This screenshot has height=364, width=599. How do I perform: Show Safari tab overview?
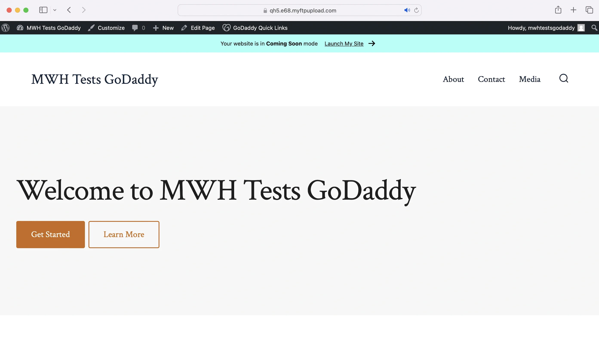[589, 10]
